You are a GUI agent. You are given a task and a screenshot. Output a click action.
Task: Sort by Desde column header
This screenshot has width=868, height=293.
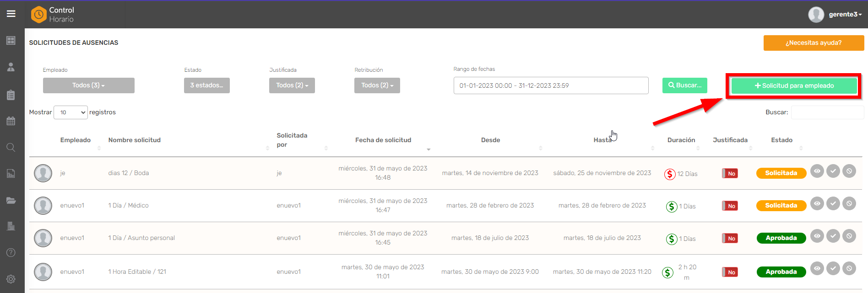click(x=490, y=140)
